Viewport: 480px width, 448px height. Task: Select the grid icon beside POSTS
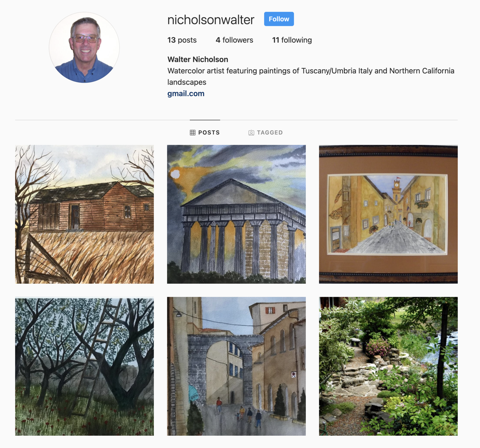(193, 133)
